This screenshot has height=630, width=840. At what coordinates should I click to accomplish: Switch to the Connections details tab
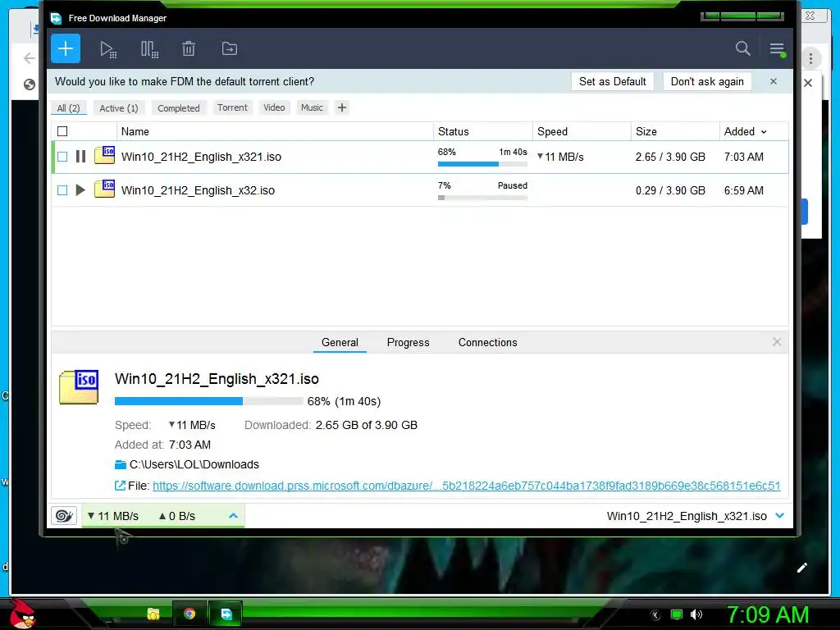[487, 342]
